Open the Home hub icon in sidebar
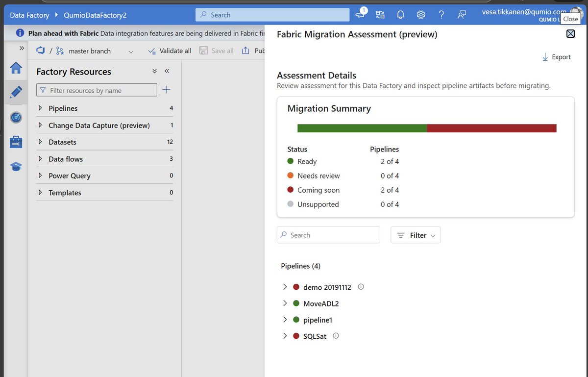This screenshot has width=588, height=377. (16, 68)
